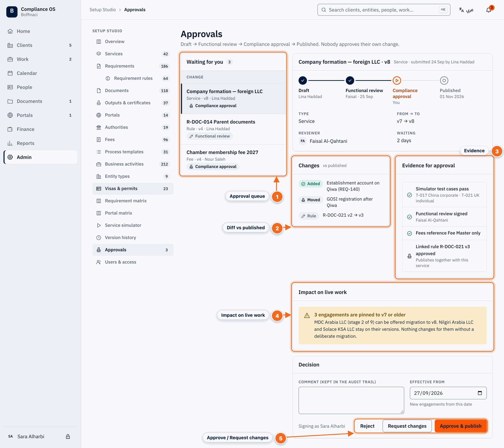Screen dimensions: 504x448
Task: Click the Clients icon in sidebar
Action: pos(10,45)
